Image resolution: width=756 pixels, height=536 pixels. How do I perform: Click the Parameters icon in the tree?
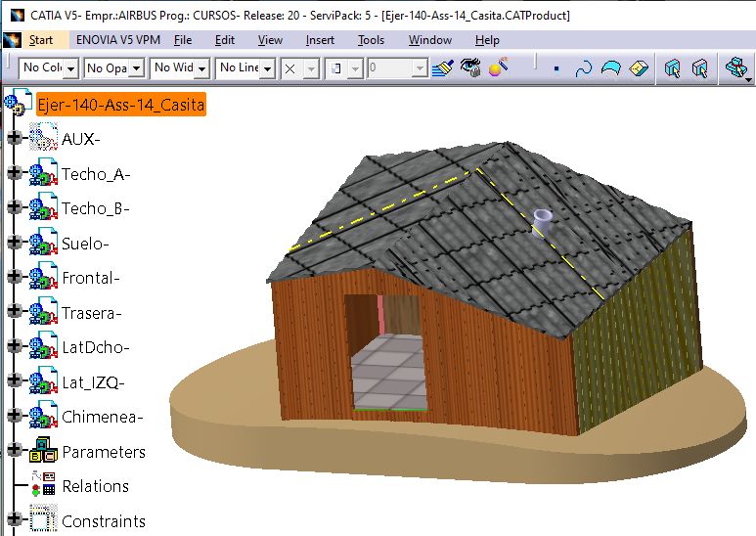pyautogui.click(x=43, y=452)
